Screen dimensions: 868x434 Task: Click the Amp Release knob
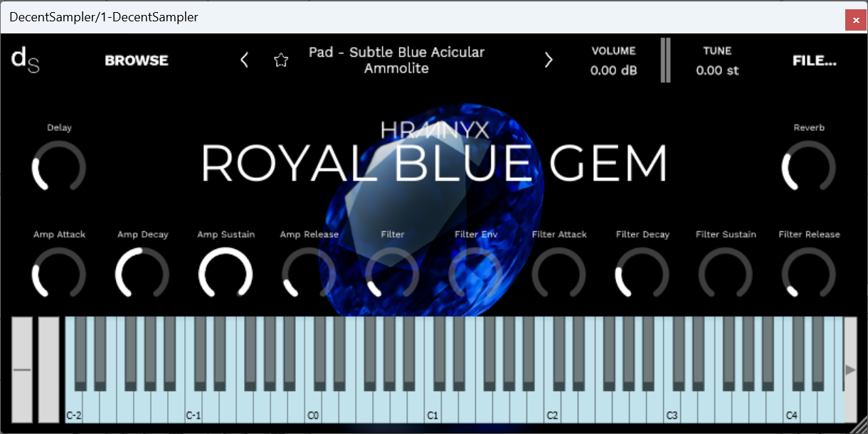[x=309, y=274]
